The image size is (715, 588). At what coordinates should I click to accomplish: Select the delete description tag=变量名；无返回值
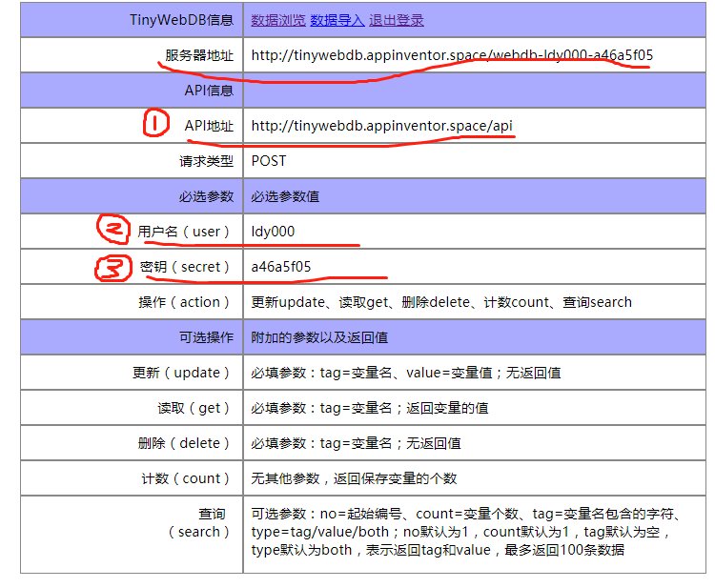(x=357, y=443)
